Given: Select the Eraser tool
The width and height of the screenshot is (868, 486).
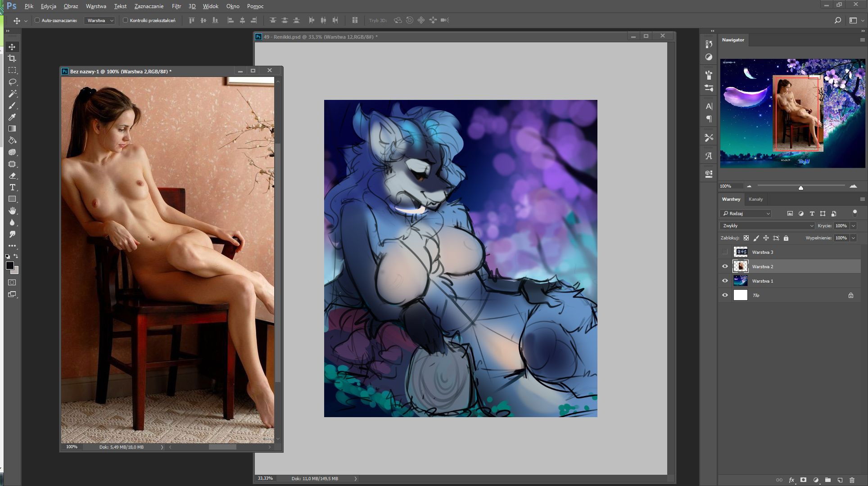Looking at the screenshot, I should coord(12,175).
